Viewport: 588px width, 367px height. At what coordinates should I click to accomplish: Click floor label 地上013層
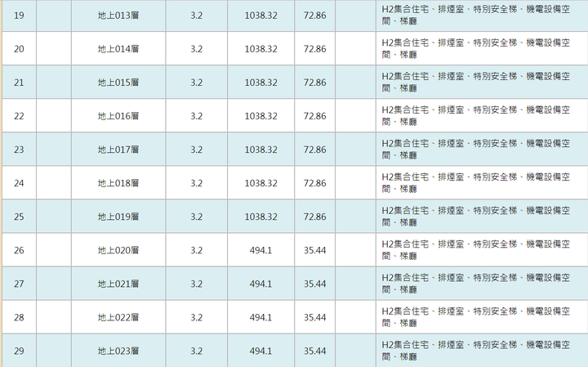118,16
